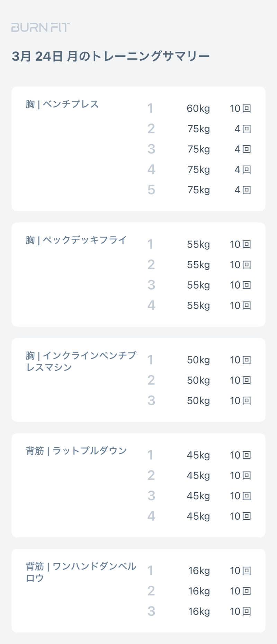The width and height of the screenshot is (277, 644).
Task: Select the 75kg weight of ベンチプレス set 2
Action: point(198,129)
